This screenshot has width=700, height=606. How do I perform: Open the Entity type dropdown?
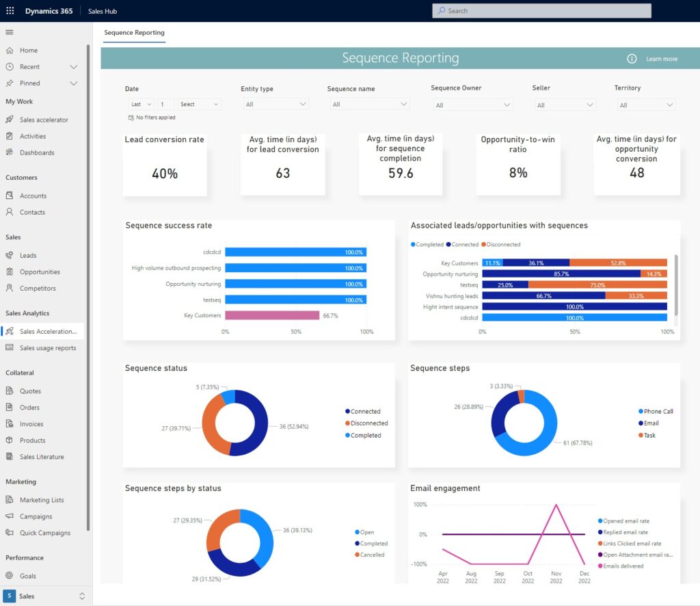pyautogui.click(x=275, y=104)
